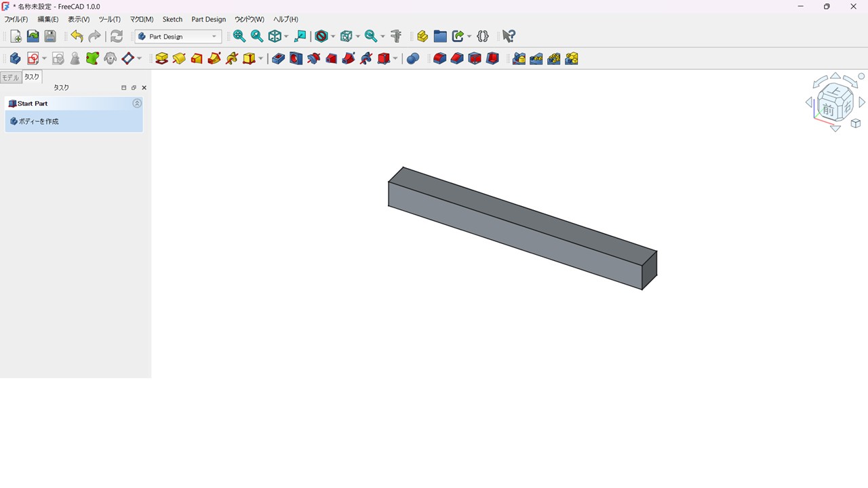
Task: Apply the Fillet tool
Action: [x=439, y=59]
